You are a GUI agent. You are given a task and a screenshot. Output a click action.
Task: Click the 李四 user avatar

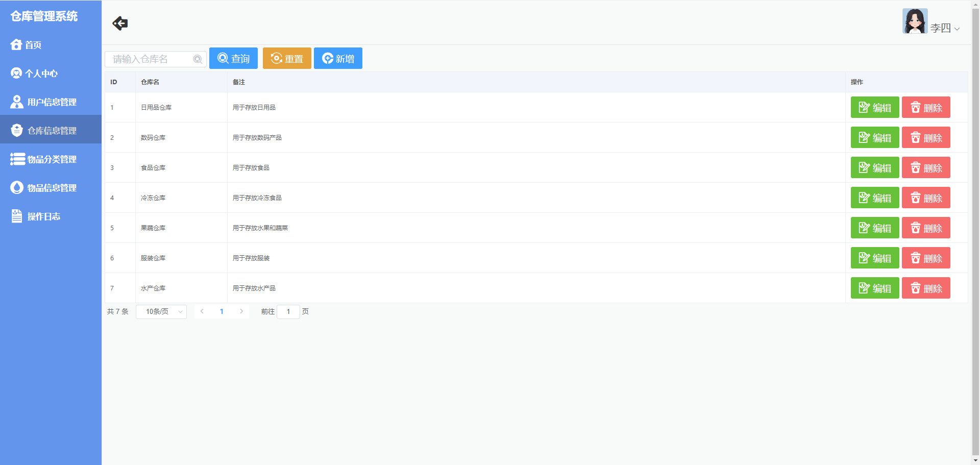pos(915,21)
